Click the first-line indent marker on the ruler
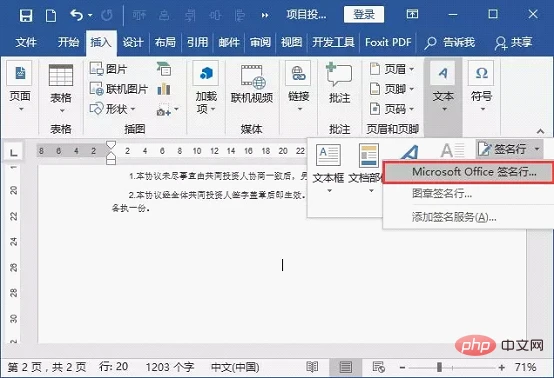 111,146
